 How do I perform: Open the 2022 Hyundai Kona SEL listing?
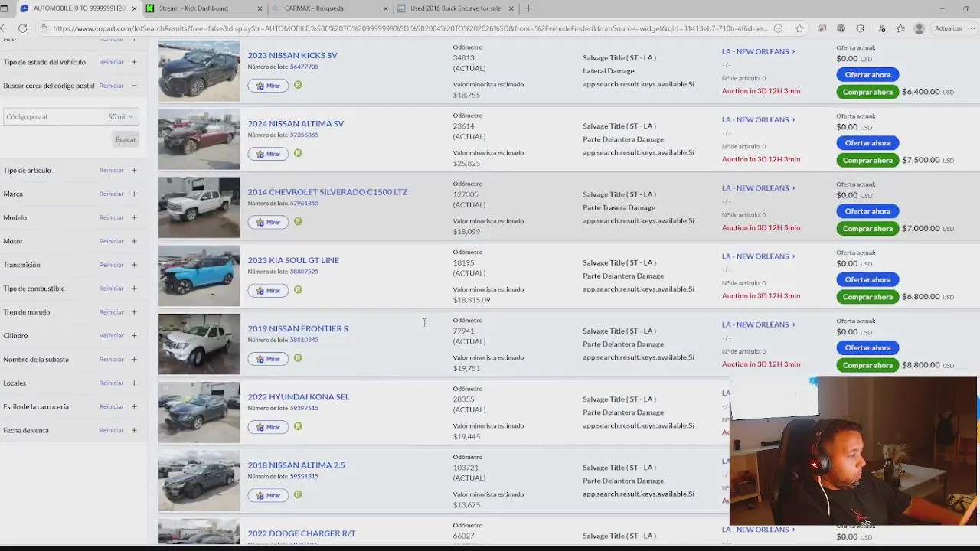[299, 396]
